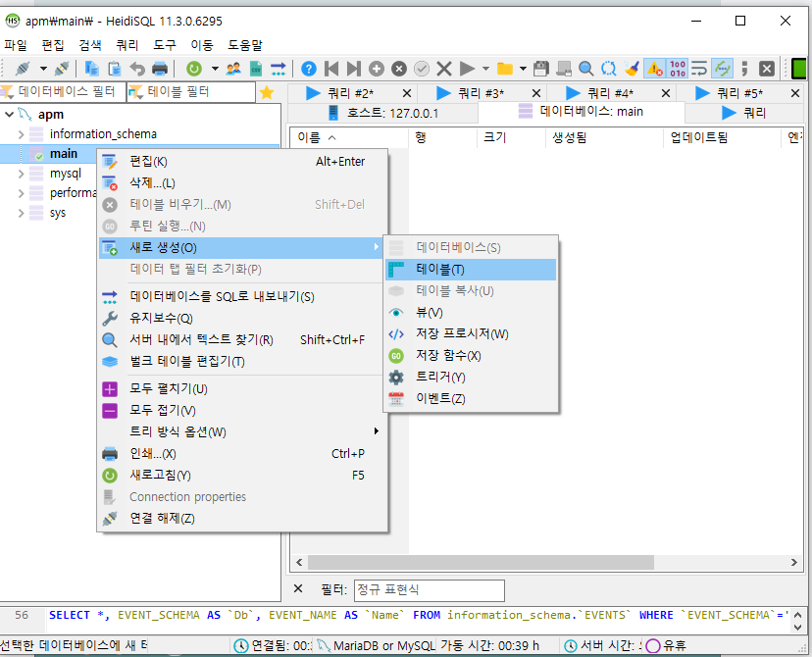Expand the information_schema database node
This screenshot has height=657, width=812.
21,134
